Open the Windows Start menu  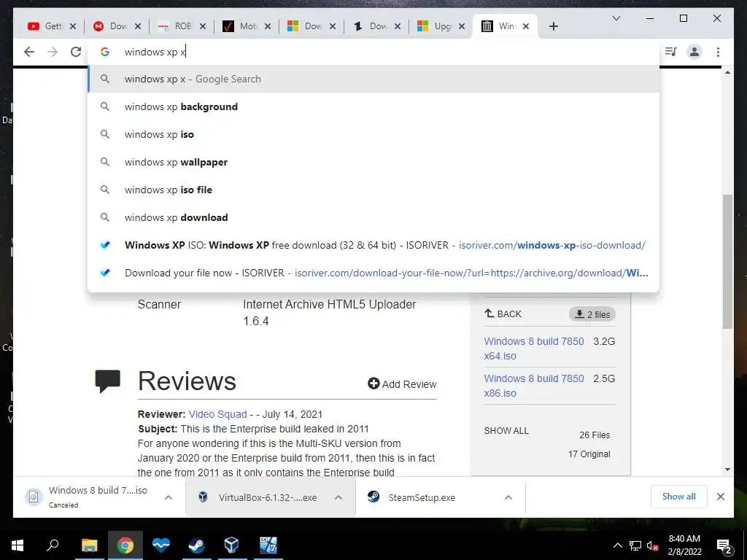pos(18,545)
